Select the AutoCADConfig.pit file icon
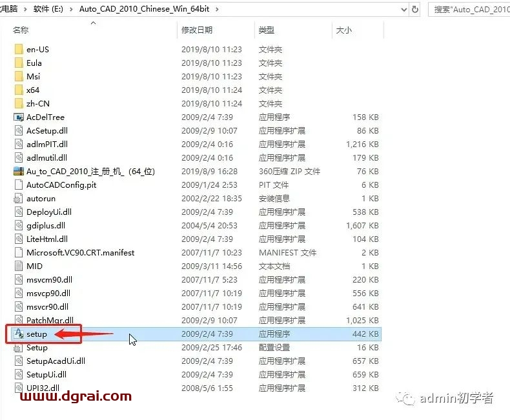The height and width of the screenshot is (420, 510). pyautogui.click(x=19, y=185)
